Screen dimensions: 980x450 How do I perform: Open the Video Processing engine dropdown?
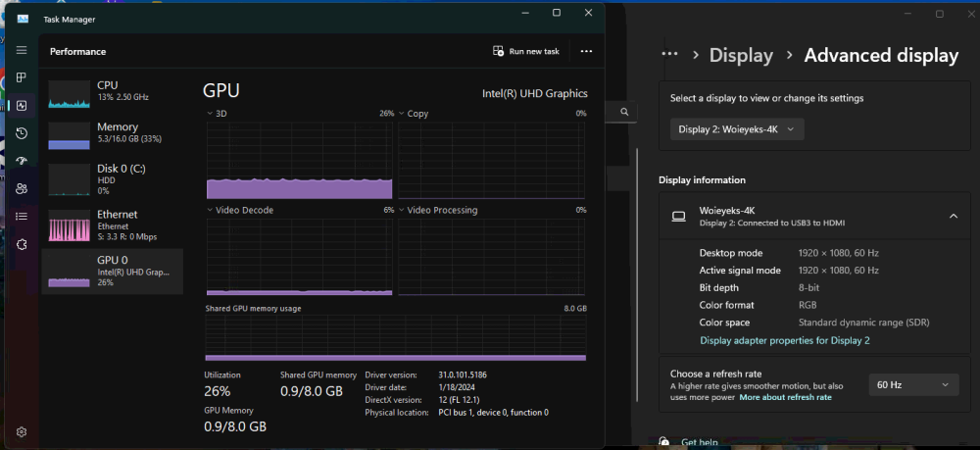(x=402, y=210)
